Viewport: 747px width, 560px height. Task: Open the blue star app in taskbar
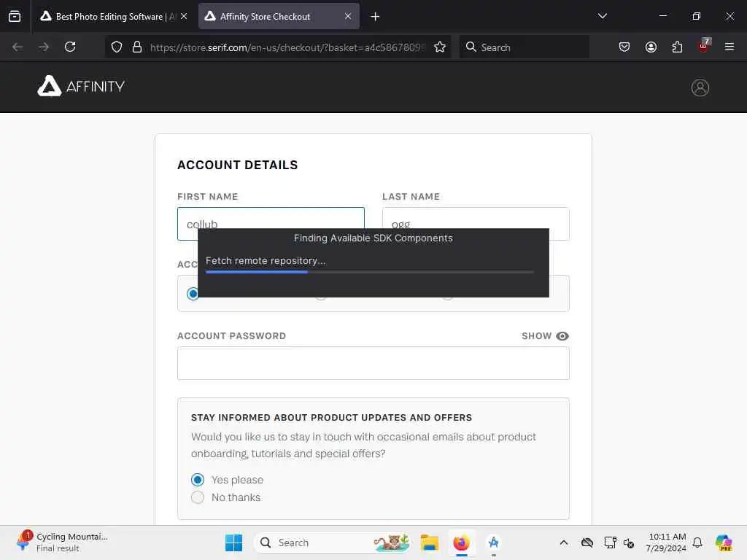(x=494, y=542)
